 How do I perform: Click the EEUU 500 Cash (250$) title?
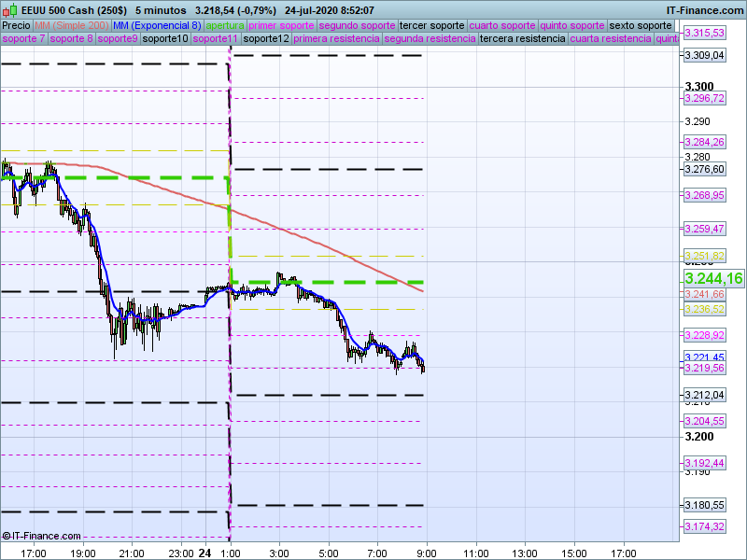click(75, 10)
